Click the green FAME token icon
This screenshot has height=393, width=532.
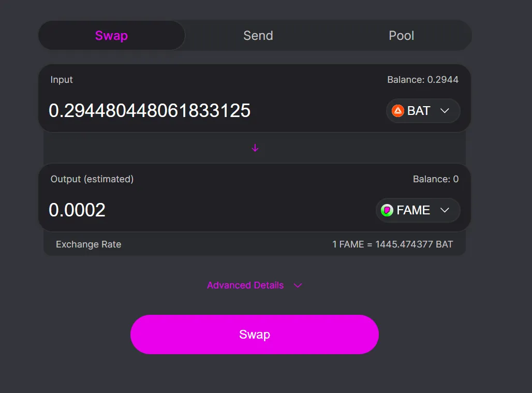click(x=387, y=210)
